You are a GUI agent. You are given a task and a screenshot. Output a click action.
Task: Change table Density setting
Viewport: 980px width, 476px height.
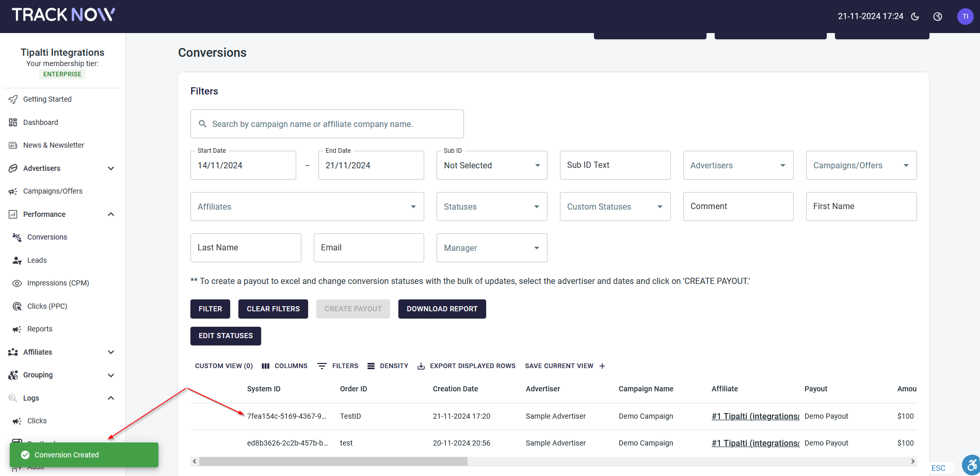tap(388, 366)
